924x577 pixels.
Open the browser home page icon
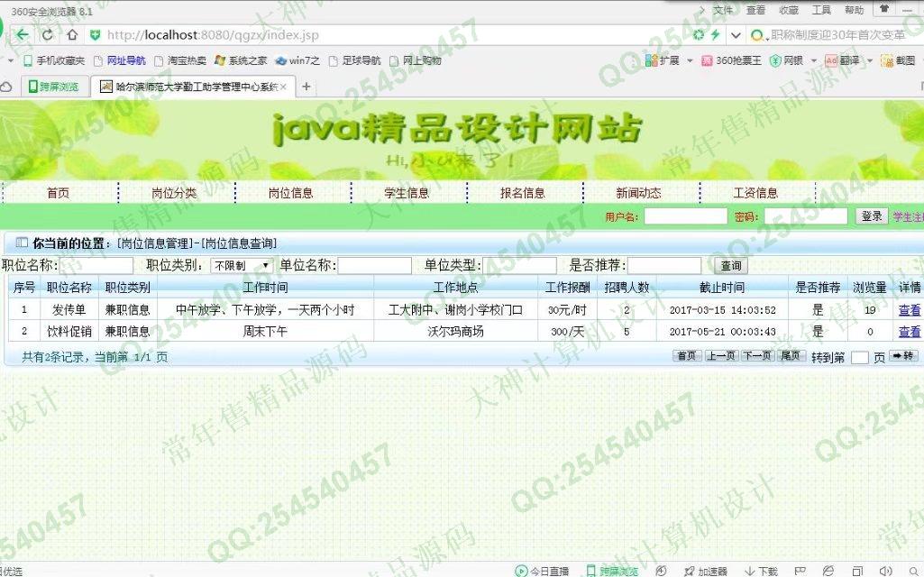(x=72, y=35)
